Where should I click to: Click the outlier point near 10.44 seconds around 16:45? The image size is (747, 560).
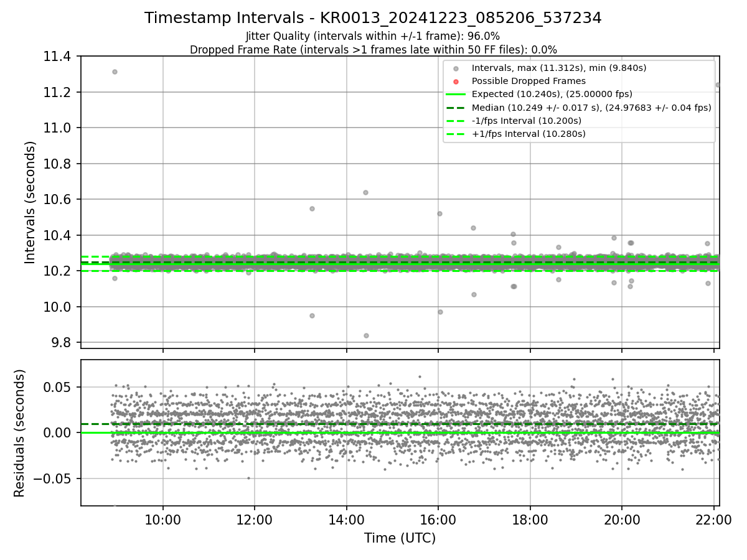pyautogui.click(x=473, y=228)
